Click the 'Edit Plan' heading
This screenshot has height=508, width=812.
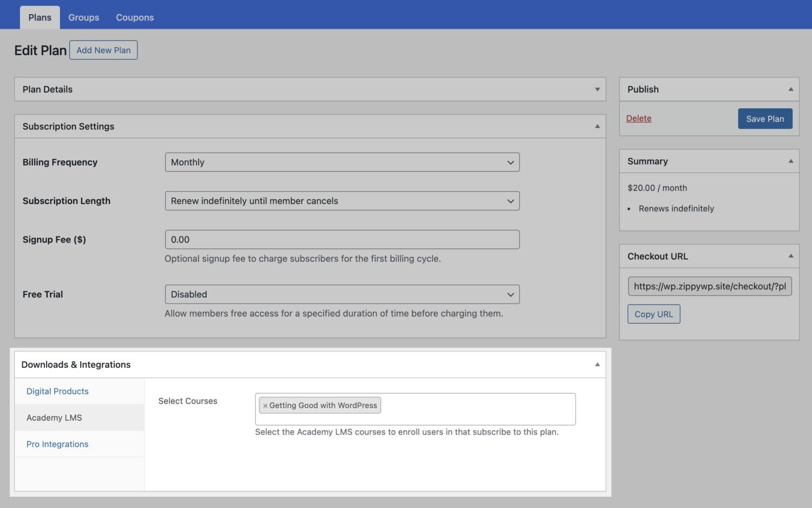click(x=40, y=50)
